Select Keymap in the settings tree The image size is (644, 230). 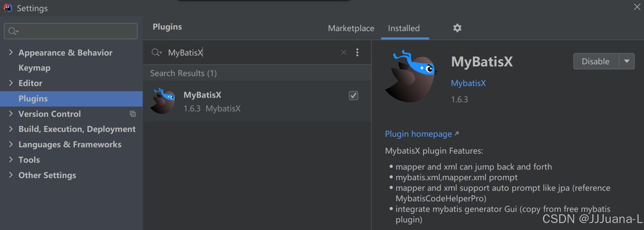[x=34, y=68]
